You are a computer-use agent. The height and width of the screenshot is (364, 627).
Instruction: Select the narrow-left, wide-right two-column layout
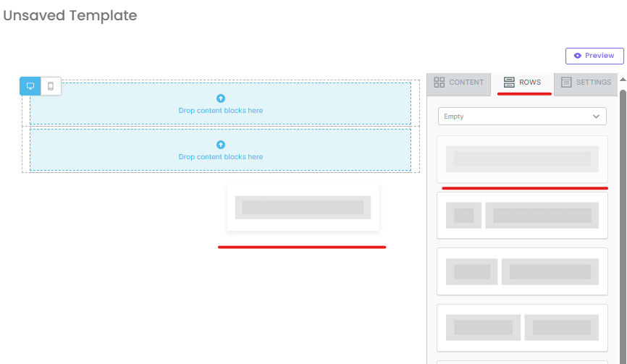click(x=522, y=216)
